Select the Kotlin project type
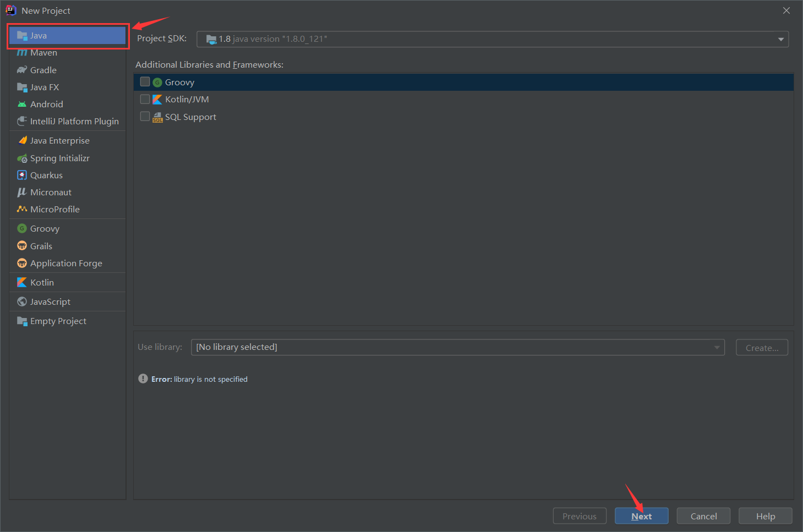This screenshot has width=803, height=532. point(41,282)
